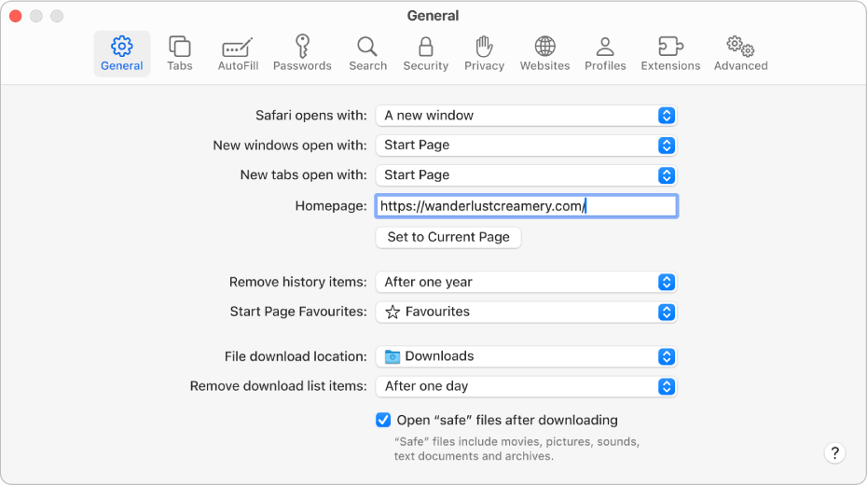Expand the Start Page Favourites dropdown

pos(526,312)
